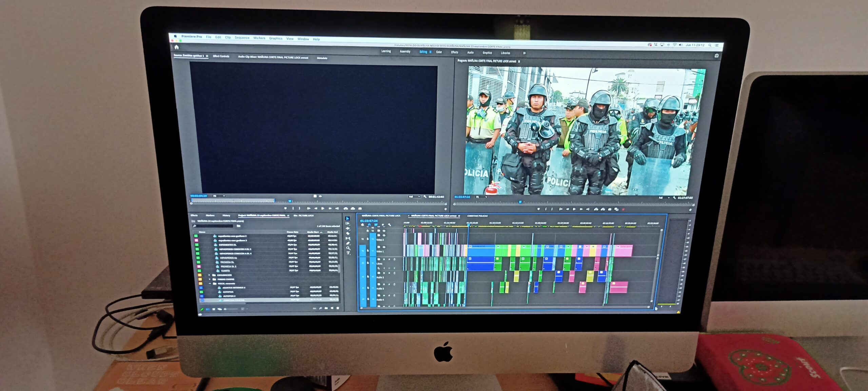Mute the Audio 2 track
Image resolution: width=868 pixels, height=391 pixels.
pos(384,273)
